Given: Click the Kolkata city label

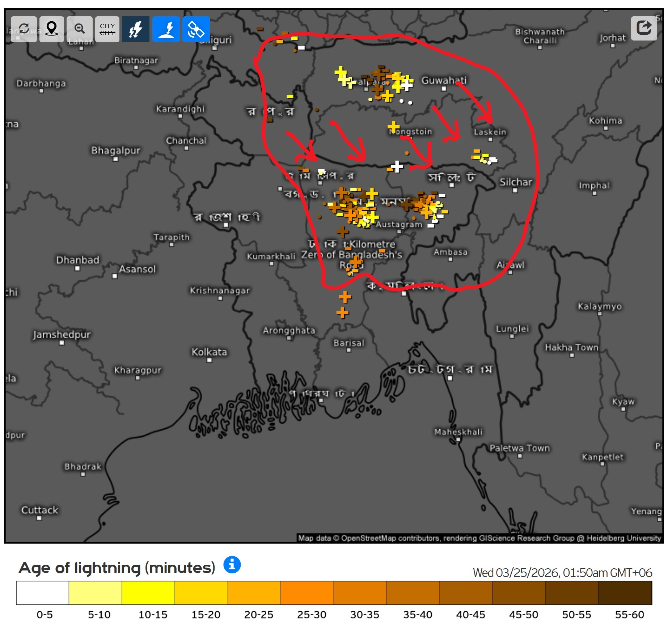Looking at the screenshot, I should (209, 352).
